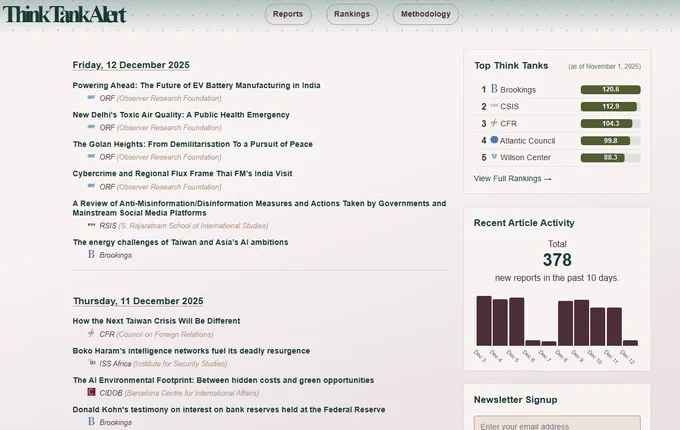
Task: Click ORF icon under Golan Heights article
Action: click(x=91, y=156)
